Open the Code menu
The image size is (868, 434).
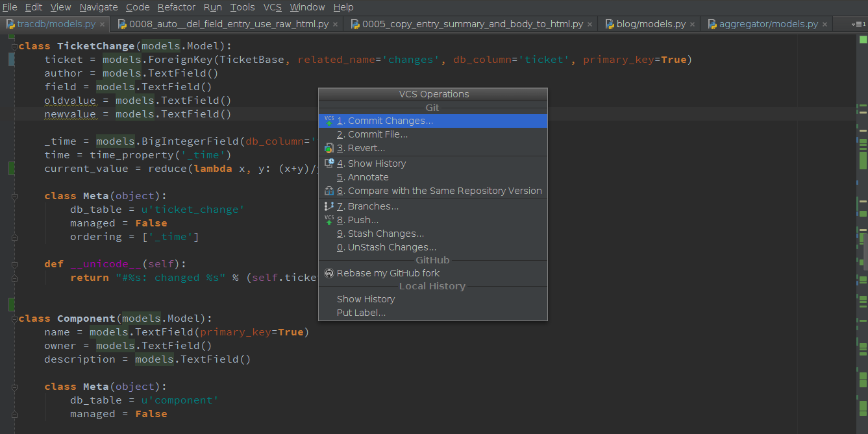click(138, 7)
